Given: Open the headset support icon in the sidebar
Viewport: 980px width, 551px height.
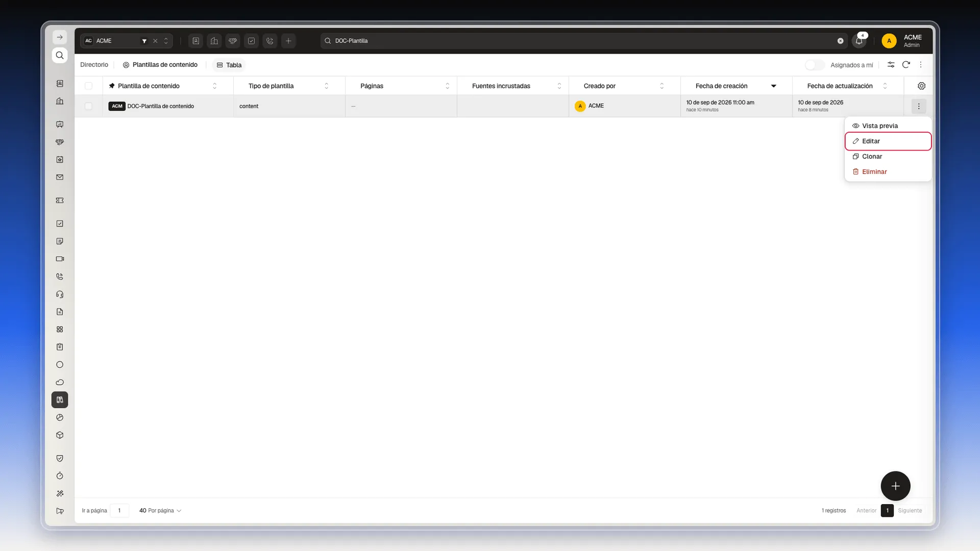Looking at the screenshot, I should point(60,294).
